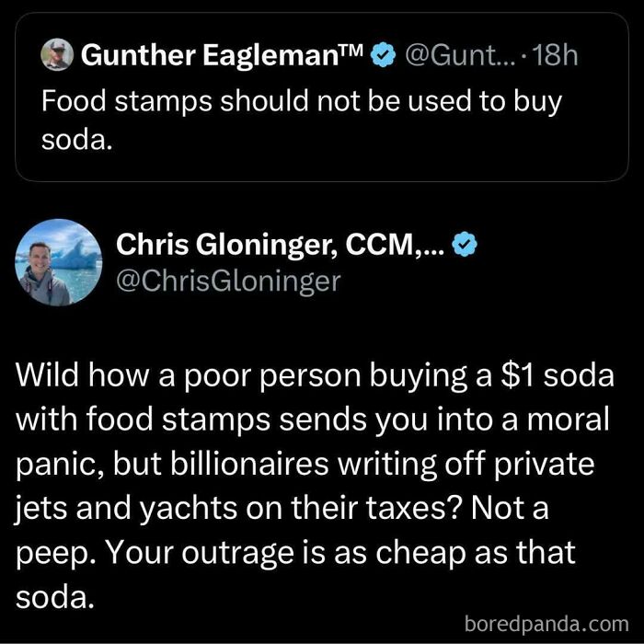
Task: Click the trademark symbol after Eagleman
Action: tap(353, 52)
